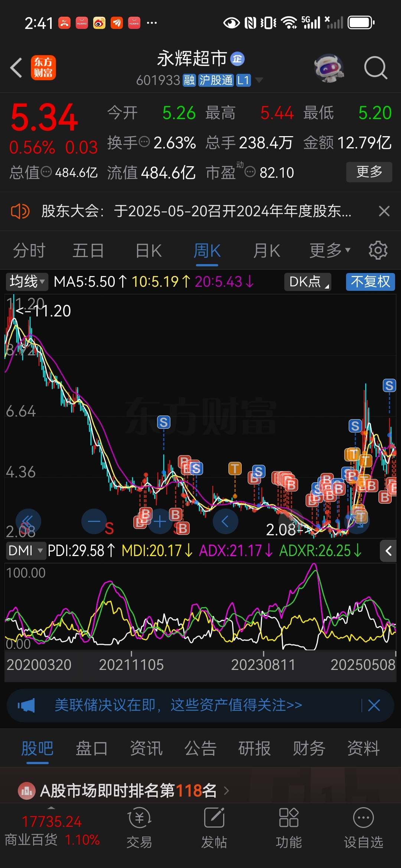This screenshot has height=868, width=401.
Task: Tap the 总值 info smiley icon
Action: tap(46, 172)
